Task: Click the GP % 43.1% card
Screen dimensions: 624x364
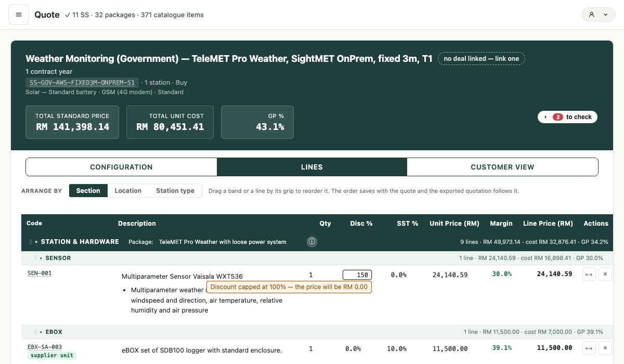Action: (x=257, y=122)
